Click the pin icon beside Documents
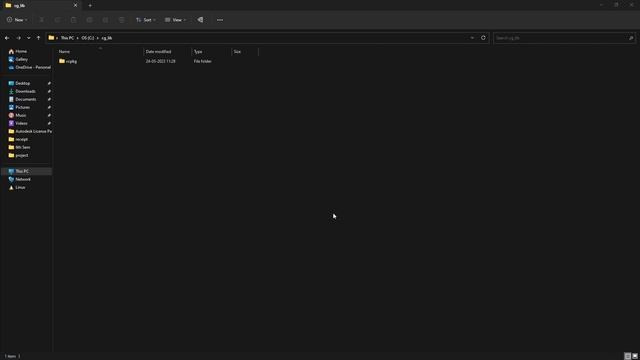 tap(49, 99)
